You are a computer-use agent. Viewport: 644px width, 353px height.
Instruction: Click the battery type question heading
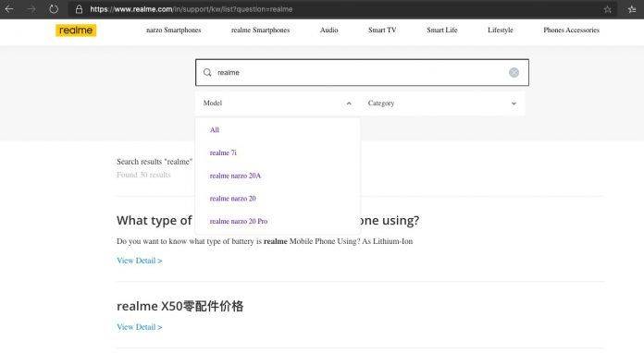[267, 221]
